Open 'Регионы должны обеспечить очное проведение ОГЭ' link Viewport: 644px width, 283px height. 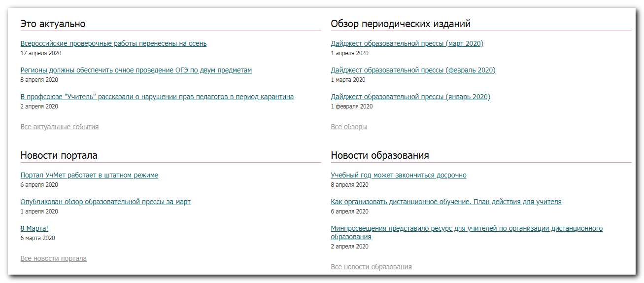[136, 70]
